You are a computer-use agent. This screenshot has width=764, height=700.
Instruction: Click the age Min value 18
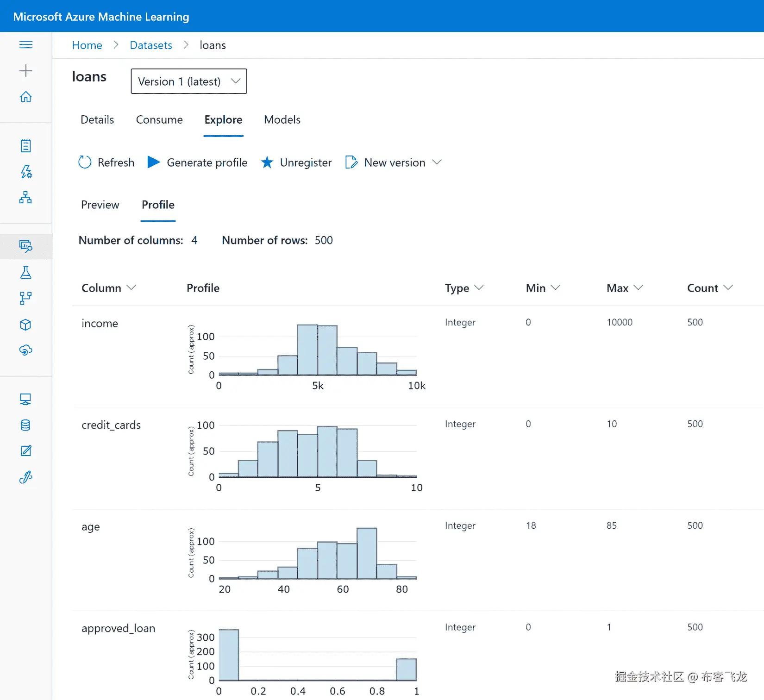tap(531, 525)
